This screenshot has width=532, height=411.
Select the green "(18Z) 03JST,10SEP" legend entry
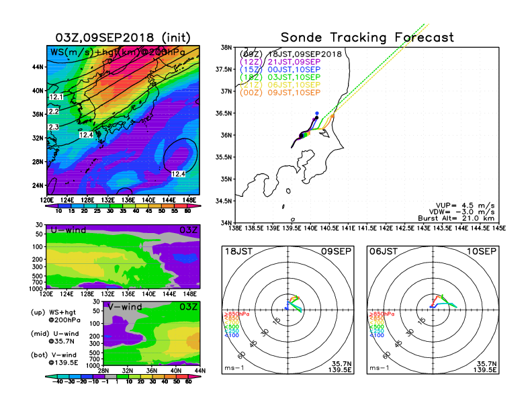[x=280, y=77]
